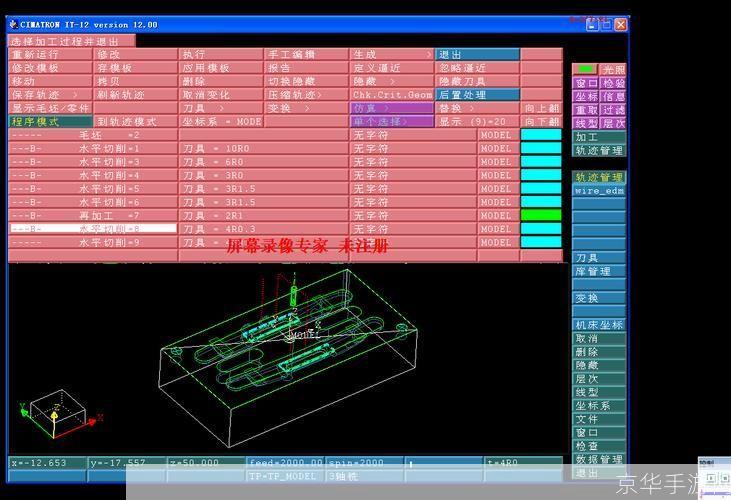Expand the 保存轨迹 > submenu
The image size is (731, 500).
click(50, 95)
